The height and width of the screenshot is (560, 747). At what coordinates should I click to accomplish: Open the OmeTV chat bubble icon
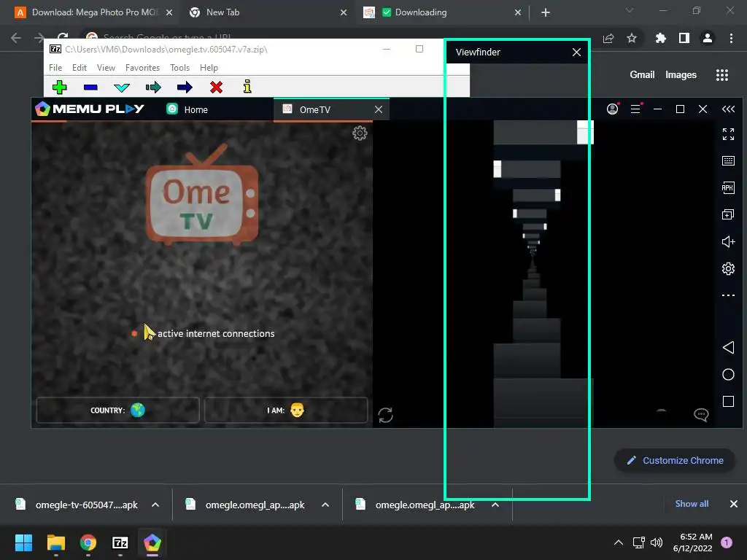click(x=701, y=415)
